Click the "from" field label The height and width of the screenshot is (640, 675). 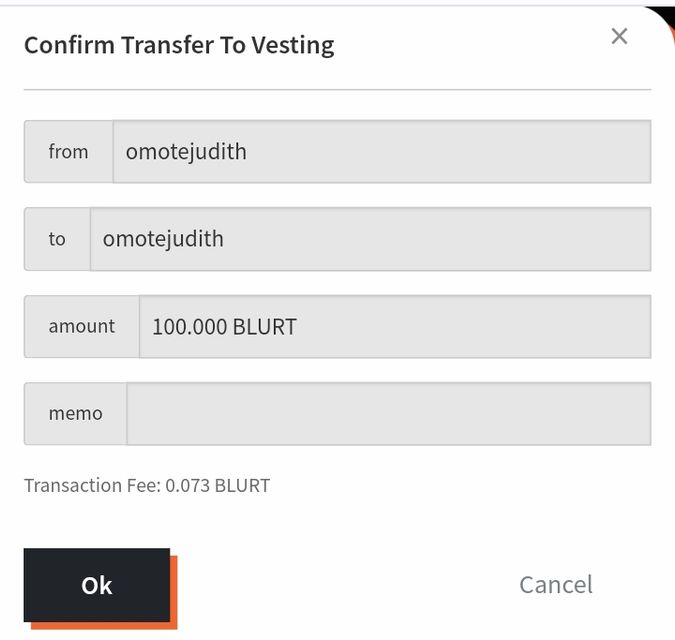(x=68, y=152)
